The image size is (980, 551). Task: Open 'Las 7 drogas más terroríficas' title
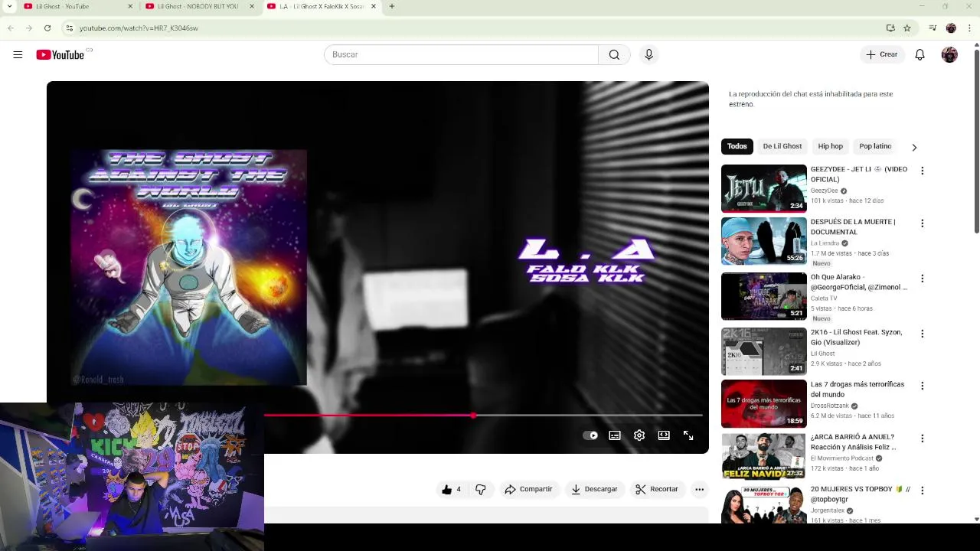tap(857, 390)
